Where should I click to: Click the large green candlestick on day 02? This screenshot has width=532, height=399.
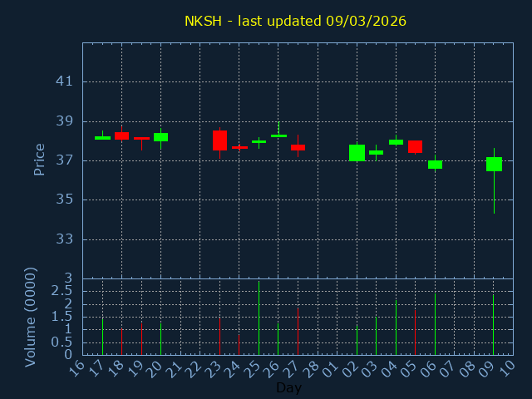[357, 152]
